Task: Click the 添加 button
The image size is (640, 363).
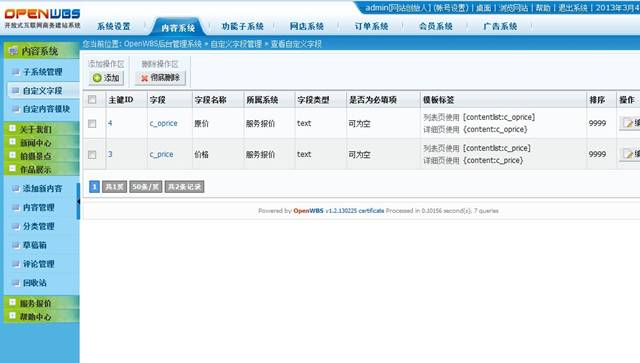Action: pyautogui.click(x=106, y=78)
